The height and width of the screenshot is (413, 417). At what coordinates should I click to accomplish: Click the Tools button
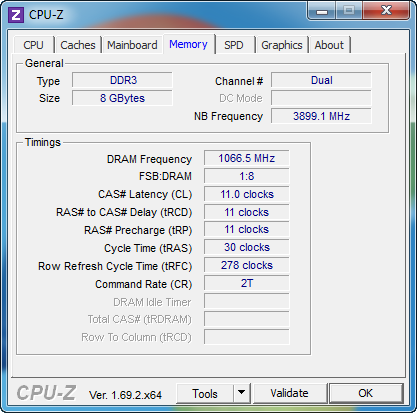click(205, 394)
